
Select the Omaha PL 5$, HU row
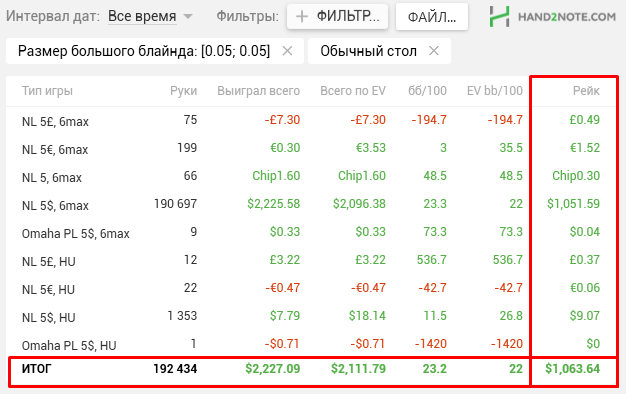[311, 344]
